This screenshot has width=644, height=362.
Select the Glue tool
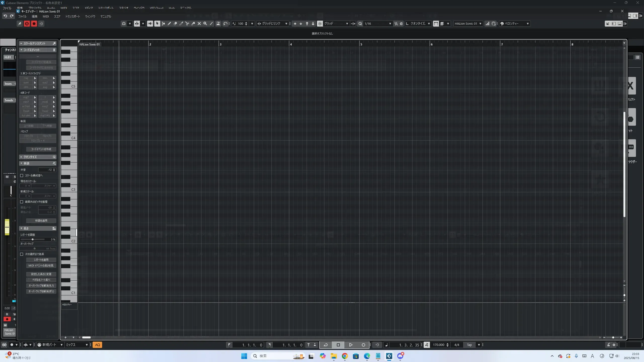[193, 24]
